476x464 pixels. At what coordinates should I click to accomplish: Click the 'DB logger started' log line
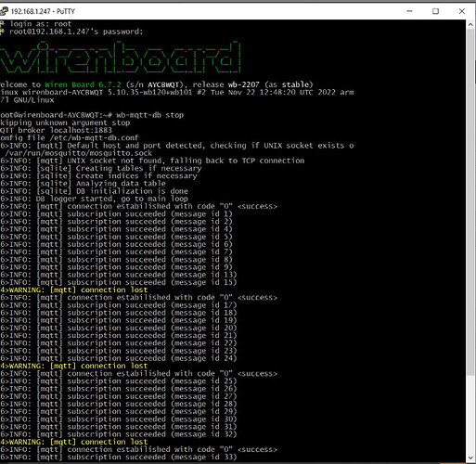pos(94,199)
